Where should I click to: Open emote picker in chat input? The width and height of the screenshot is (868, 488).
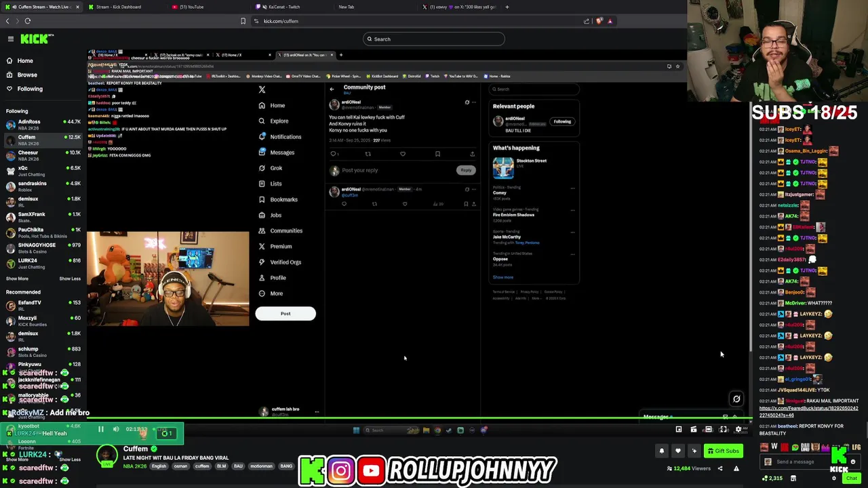[853, 462]
